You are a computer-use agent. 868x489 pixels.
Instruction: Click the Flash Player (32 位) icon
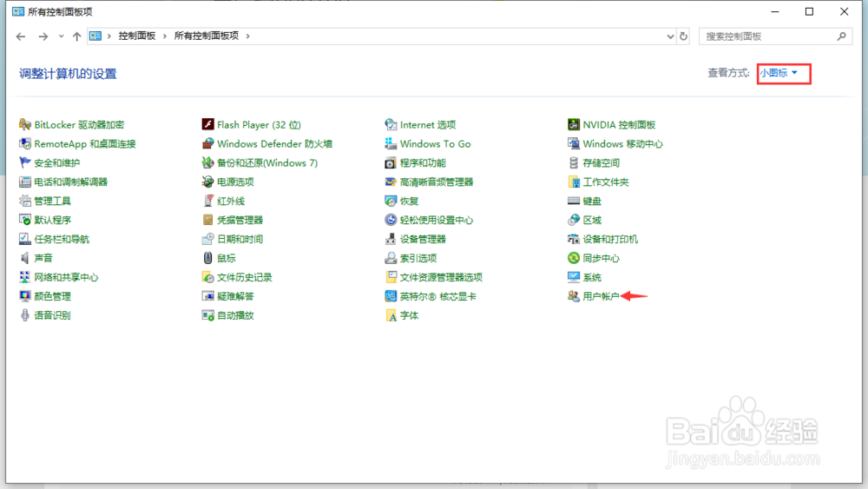click(207, 124)
